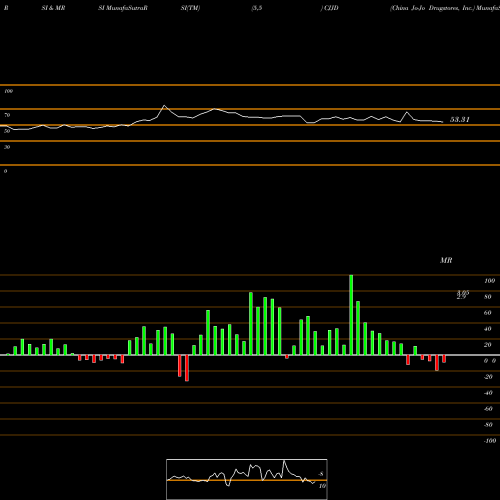The height and width of the screenshot is (500, 500).
Task: Click the RSI axis label 70
Action: pyautogui.click(x=7, y=115)
